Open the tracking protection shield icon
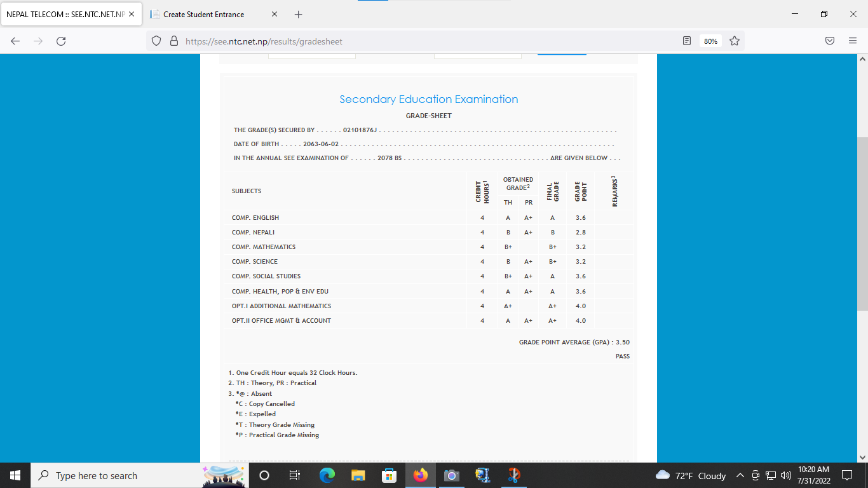 tap(156, 41)
